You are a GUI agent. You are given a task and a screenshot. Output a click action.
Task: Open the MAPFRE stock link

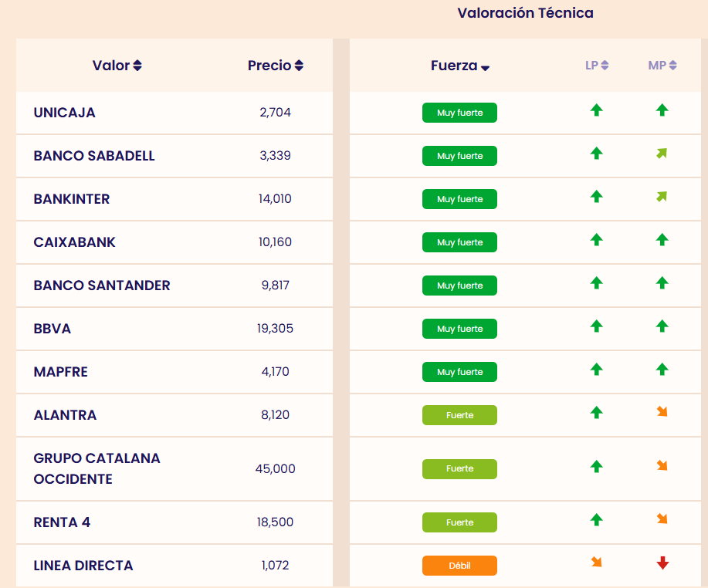[x=61, y=372]
